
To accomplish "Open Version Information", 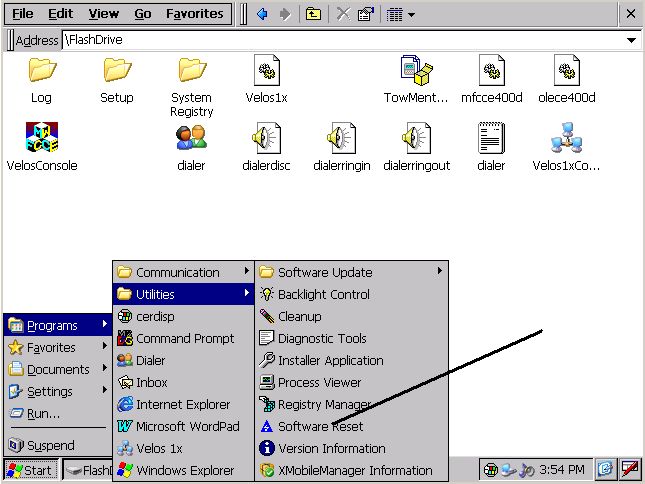I will (x=352, y=448).
